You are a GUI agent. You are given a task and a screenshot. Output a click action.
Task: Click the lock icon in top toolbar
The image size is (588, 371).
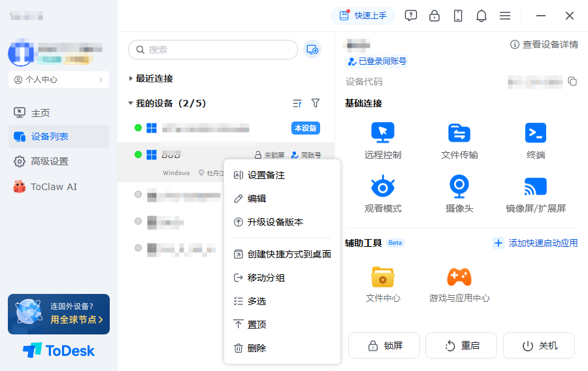[x=434, y=16]
